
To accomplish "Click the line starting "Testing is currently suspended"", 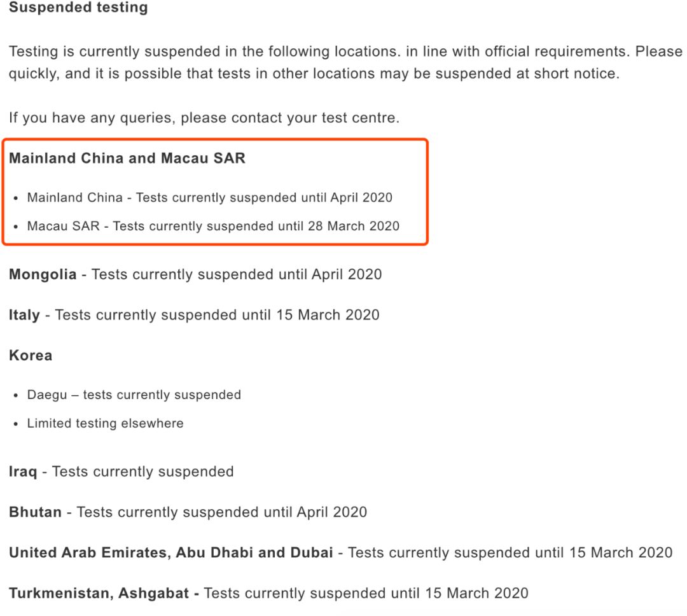I will click(343, 52).
